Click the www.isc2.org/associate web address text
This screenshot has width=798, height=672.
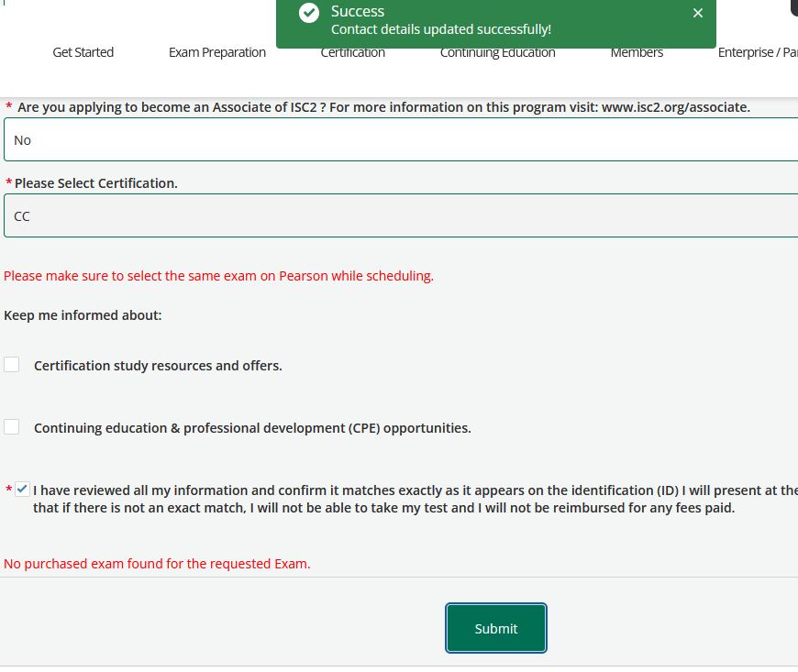click(674, 107)
